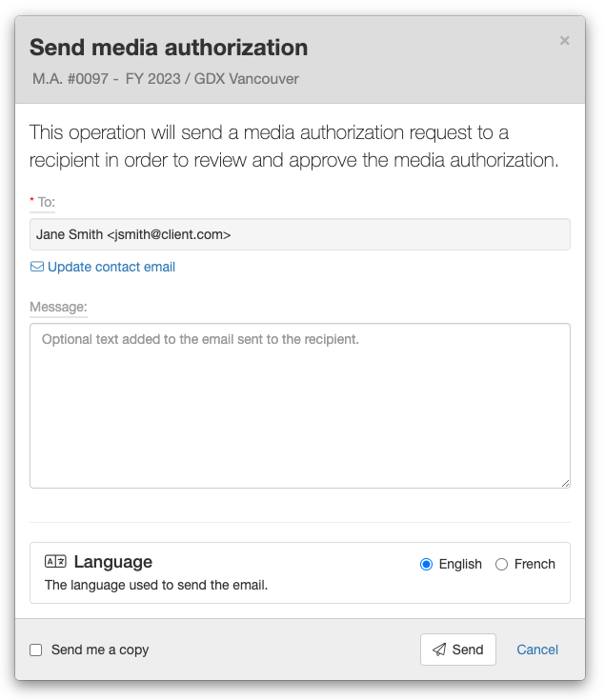Click the paper plane icon on Send
Viewport: 605px width, 700px height.
[439, 650]
